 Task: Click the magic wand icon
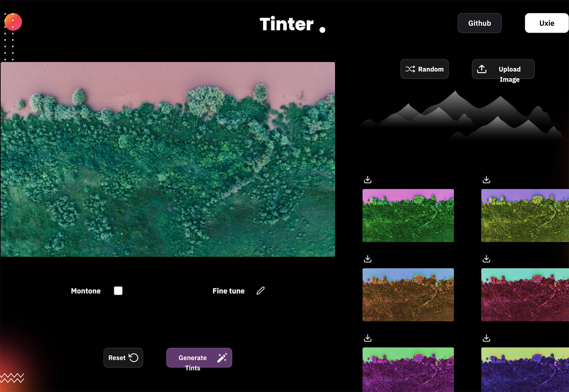[x=222, y=357]
